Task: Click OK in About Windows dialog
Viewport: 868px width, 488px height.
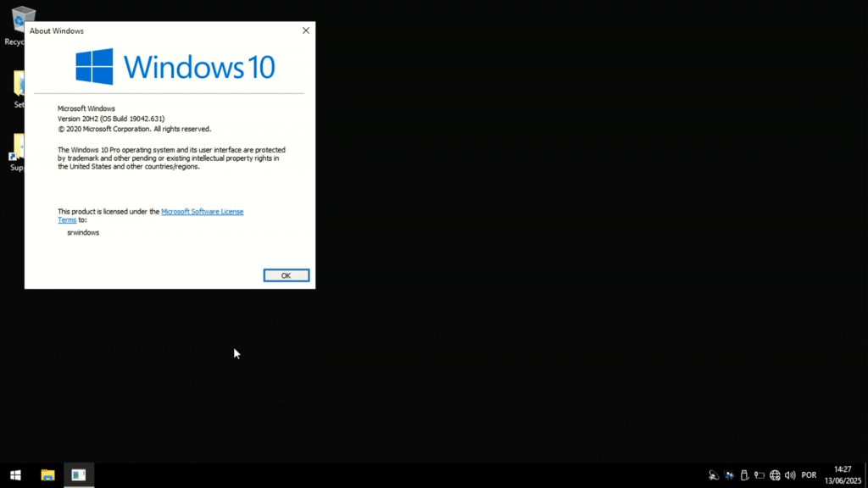Action: tap(287, 275)
